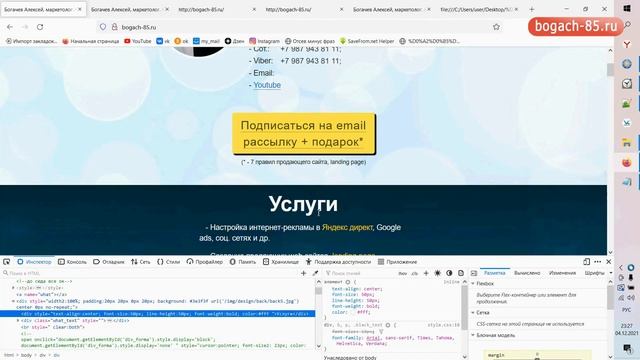
Task: Open the sidebar tabs overflow dropdown arrow
Action: click(611, 273)
